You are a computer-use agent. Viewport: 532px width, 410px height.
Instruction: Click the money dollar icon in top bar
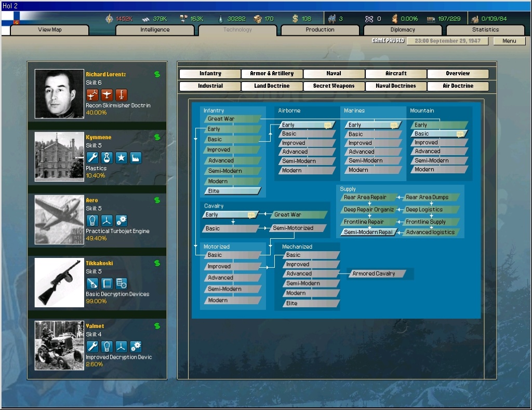(x=295, y=19)
